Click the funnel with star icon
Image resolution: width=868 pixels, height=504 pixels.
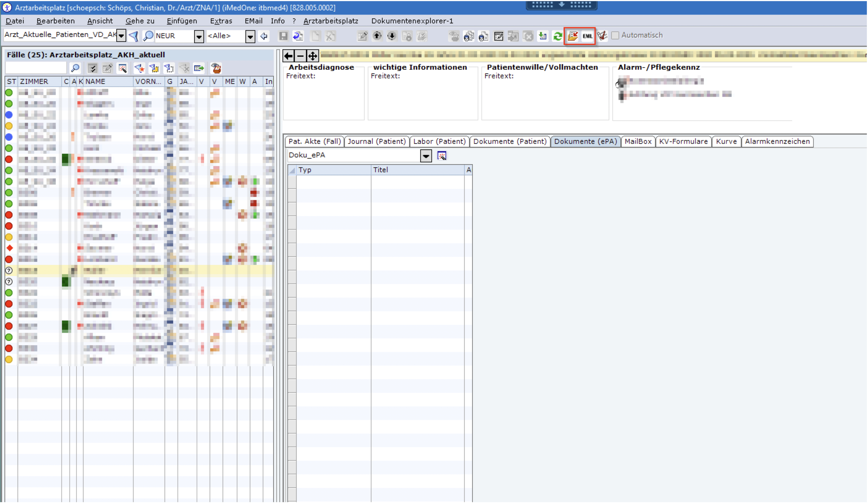[139, 68]
